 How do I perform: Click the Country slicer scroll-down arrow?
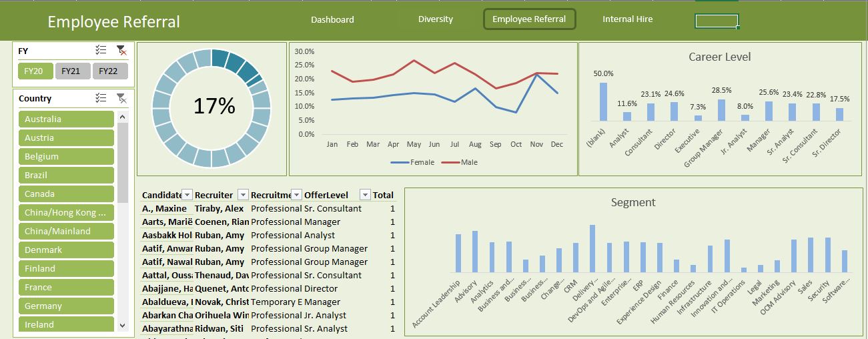coord(122,325)
